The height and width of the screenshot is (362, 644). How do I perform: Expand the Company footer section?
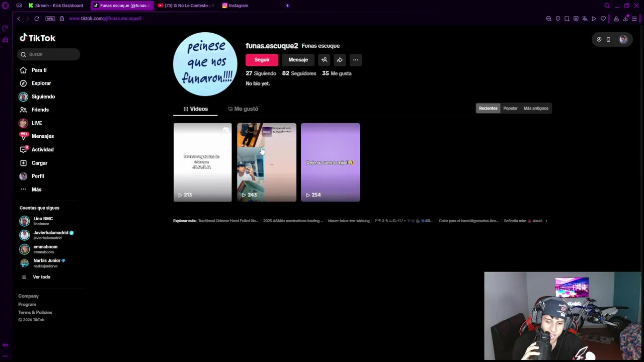[x=29, y=296]
